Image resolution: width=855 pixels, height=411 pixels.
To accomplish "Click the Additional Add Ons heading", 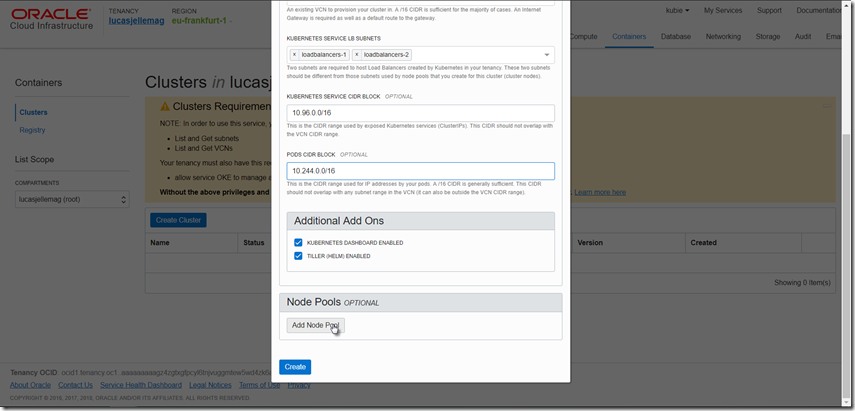I will tap(339, 221).
